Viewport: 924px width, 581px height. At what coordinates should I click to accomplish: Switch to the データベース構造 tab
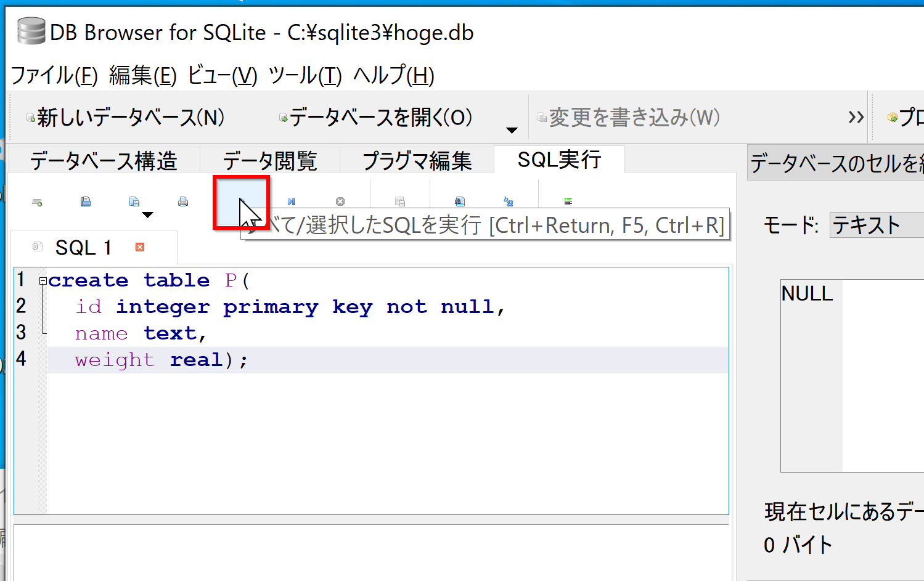(104, 161)
